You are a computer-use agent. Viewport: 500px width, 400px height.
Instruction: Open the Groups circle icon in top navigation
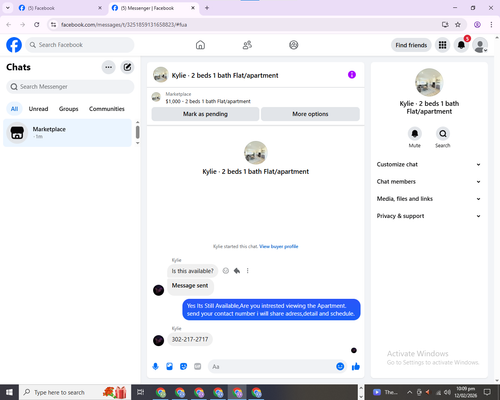(294, 45)
